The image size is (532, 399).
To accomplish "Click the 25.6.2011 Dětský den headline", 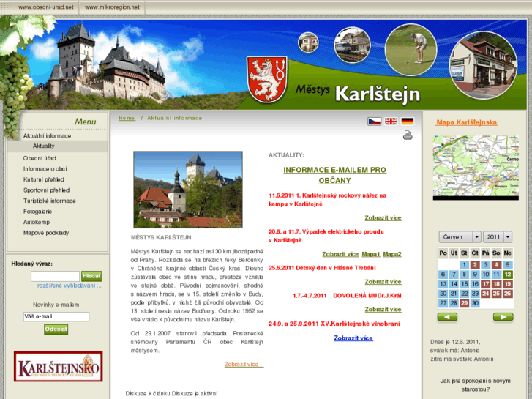I will coord(322,268).
